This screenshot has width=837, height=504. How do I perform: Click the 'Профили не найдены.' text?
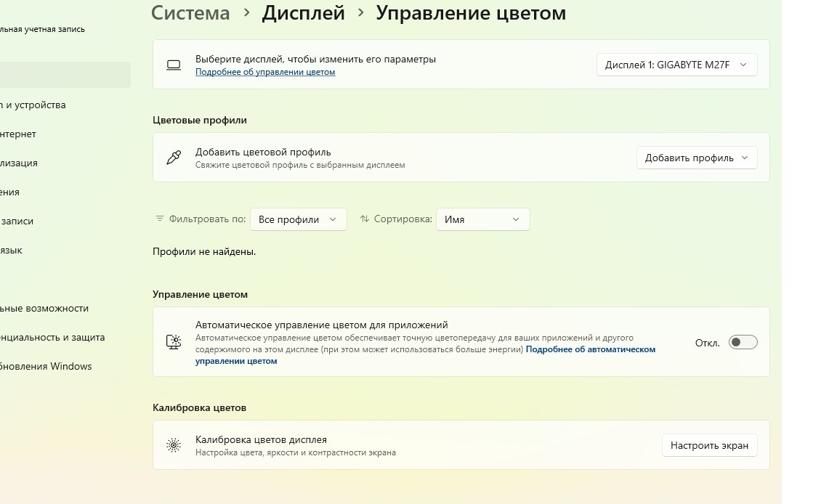(204, 252)
